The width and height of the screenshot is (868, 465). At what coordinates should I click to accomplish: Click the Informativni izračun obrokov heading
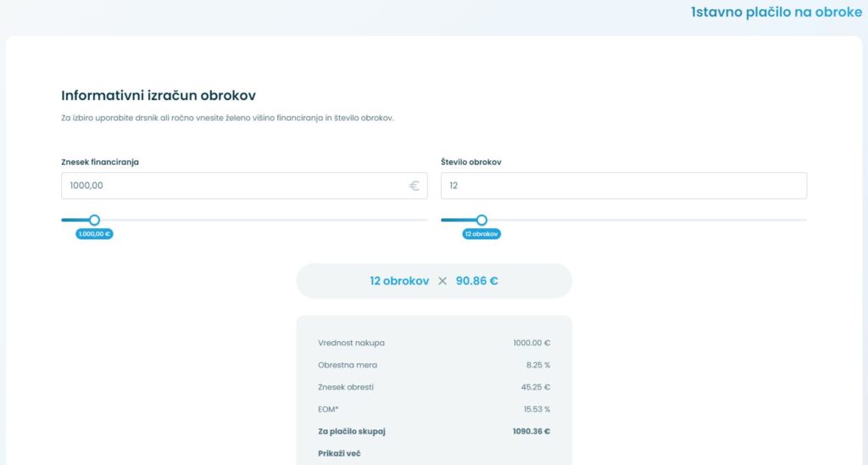(159, 95)
